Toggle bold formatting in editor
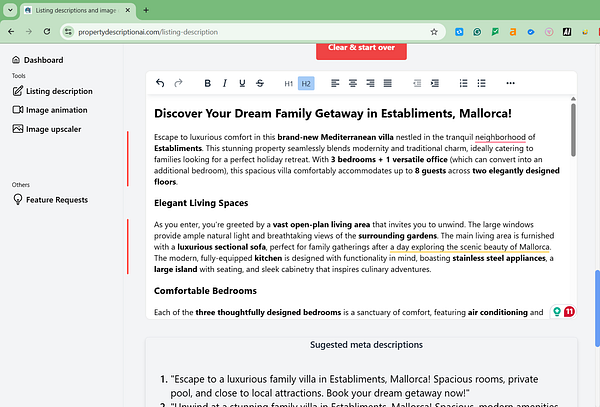The height and width of the screenshot is (407, 600). (207, 83)
